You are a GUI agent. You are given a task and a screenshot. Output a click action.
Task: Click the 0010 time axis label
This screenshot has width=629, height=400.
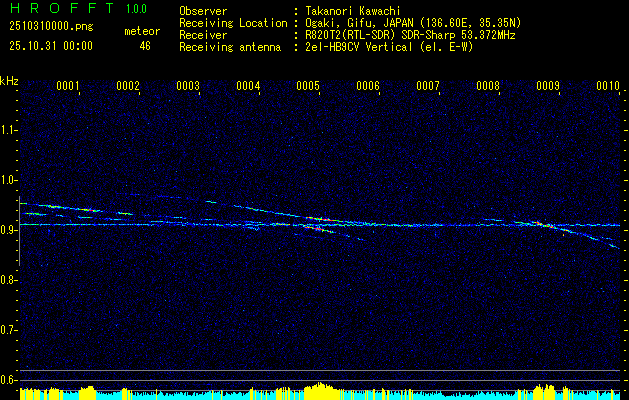pos(608,86)
